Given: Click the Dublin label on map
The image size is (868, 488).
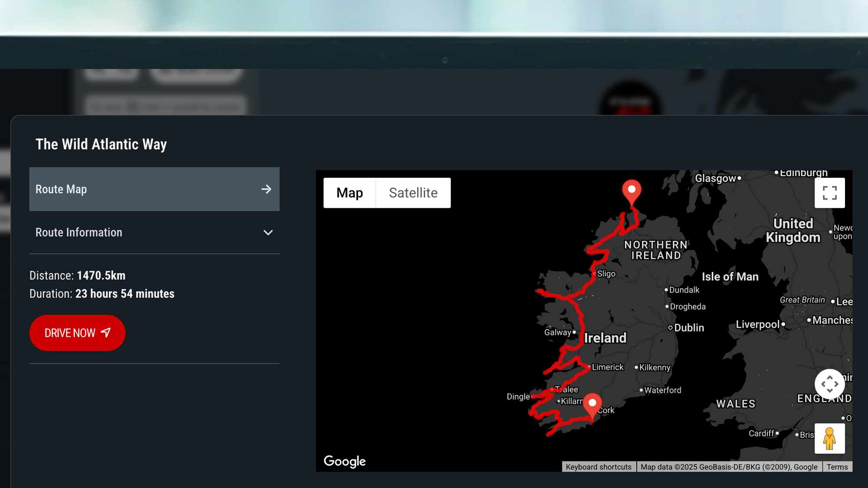Looking at the screenshot, I should pos(689,328).
